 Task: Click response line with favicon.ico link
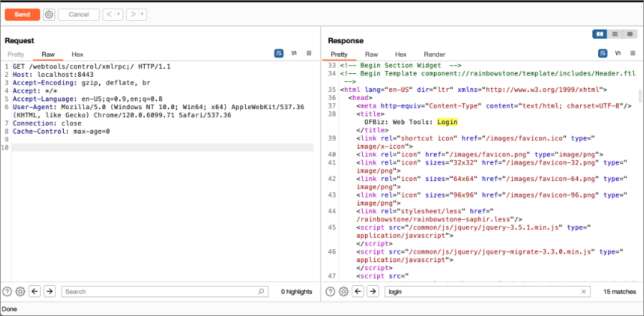475,142
